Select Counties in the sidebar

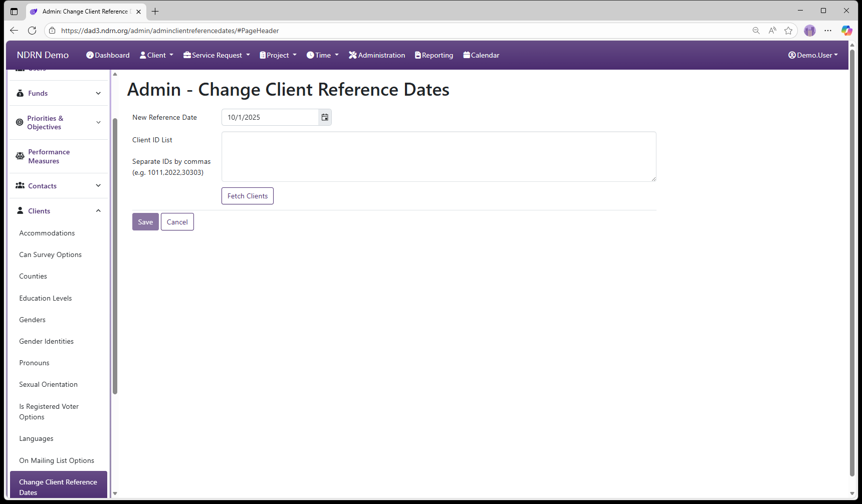coord(33,276)
